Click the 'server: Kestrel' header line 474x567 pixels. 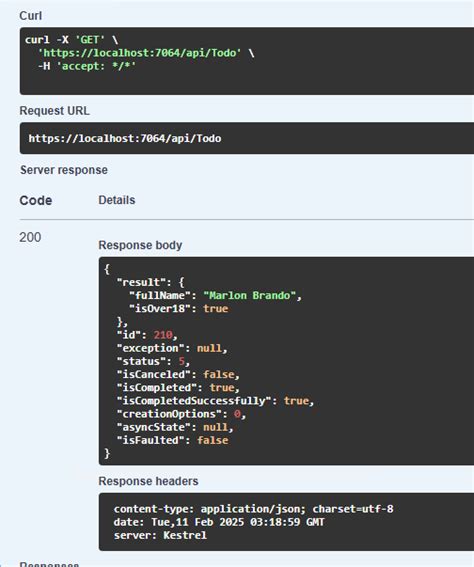(160, 535)
